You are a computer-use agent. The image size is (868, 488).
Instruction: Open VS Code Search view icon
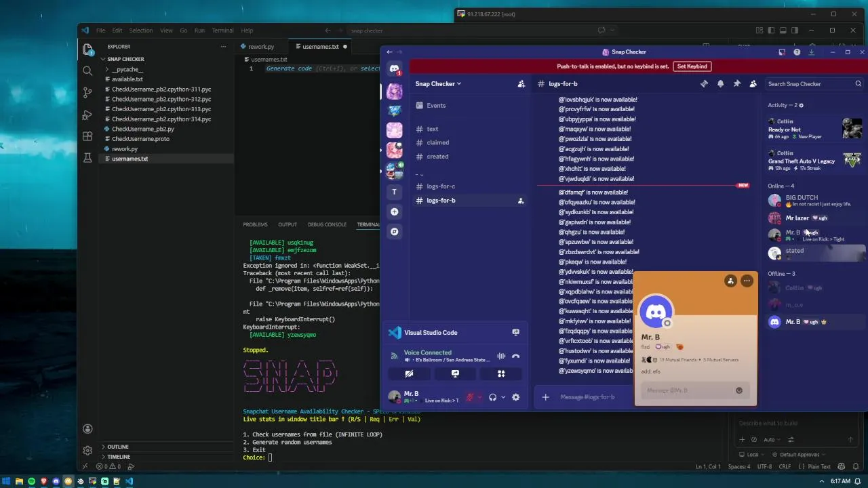pyautogui.click(x=87, y=70)
